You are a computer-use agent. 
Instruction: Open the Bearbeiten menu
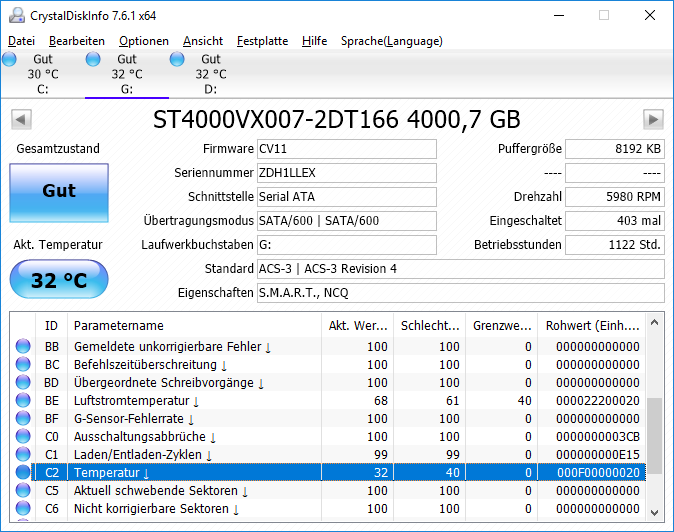(x=77, y=41)
